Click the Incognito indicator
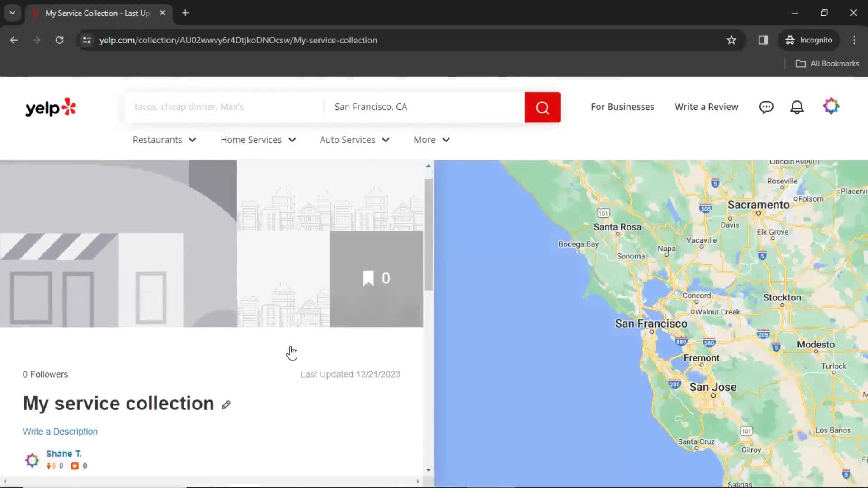This screenshot has height=488, width=868. tap(808, 40)
